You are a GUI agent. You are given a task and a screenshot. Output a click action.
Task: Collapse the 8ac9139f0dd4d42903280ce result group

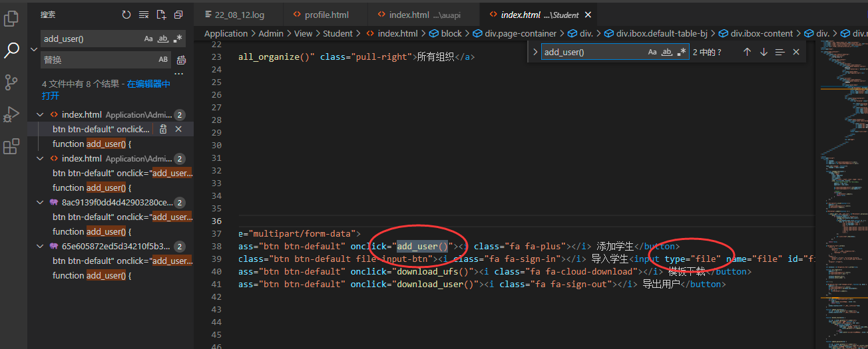40,203
